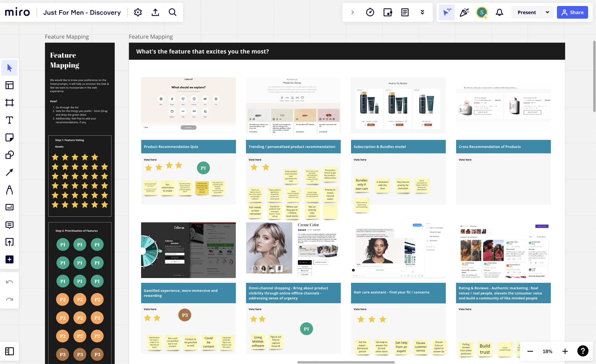596x364 pixels.
Task: Click the Share button
Action: (x=572, y=12)
